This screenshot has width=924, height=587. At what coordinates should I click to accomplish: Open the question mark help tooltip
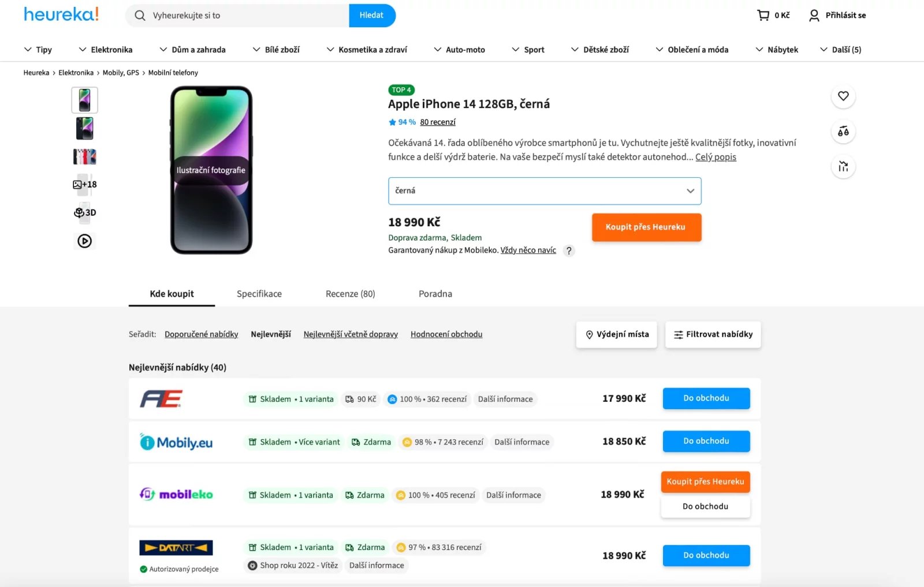569,250
